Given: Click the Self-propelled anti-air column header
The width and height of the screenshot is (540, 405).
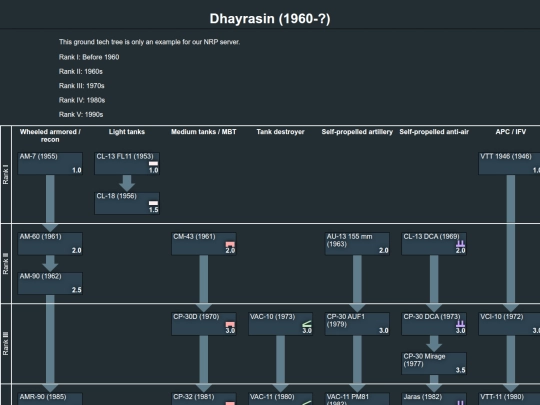Looking at the screenshot, I should tap(434, 132).
